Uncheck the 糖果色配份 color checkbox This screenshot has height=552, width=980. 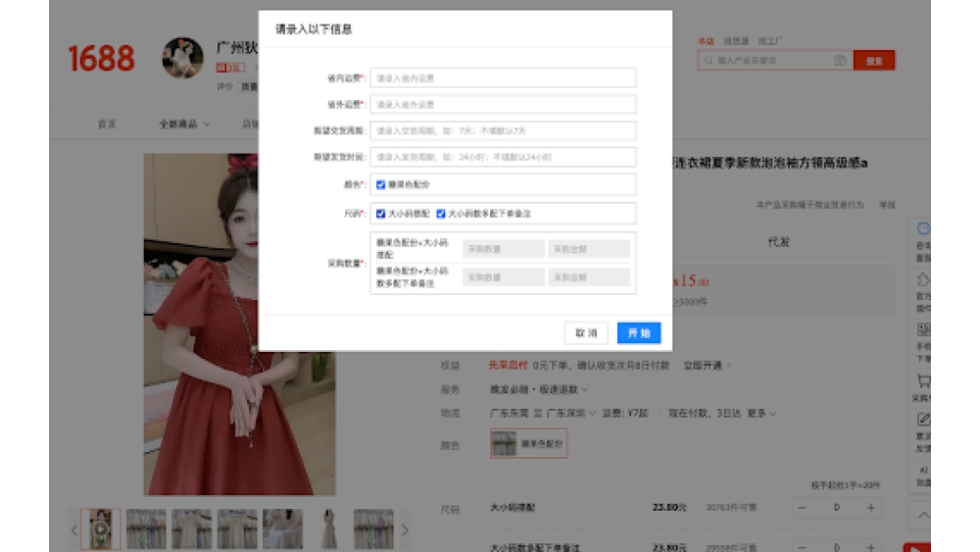pyautogui.click(x=380, y=184)
